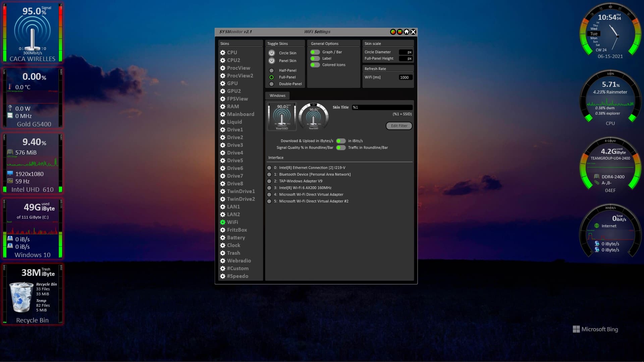Select the Half-Panel radio option
644x362 pixels.
tap(272, 71)
